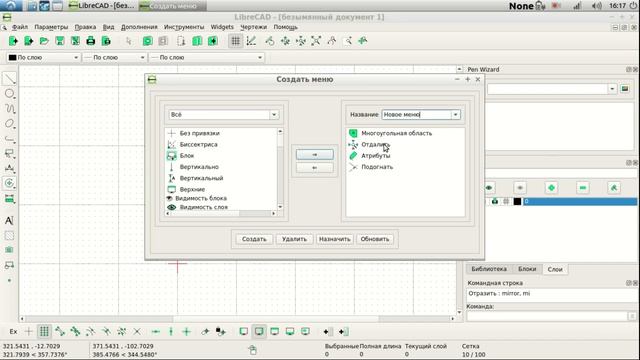The height and width of the screenshot is (360, 640).
Task: Click the add layer green plus icon
Action: pyautogui.click(x=551, y=188)
